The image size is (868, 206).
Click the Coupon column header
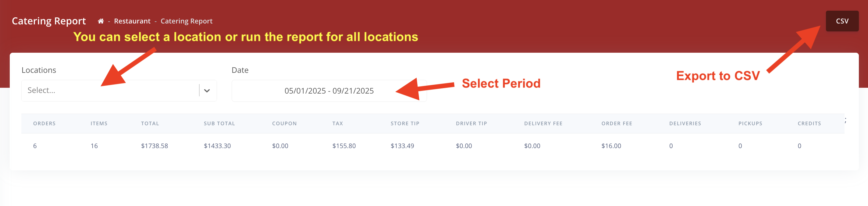click(x=284, y=123)
